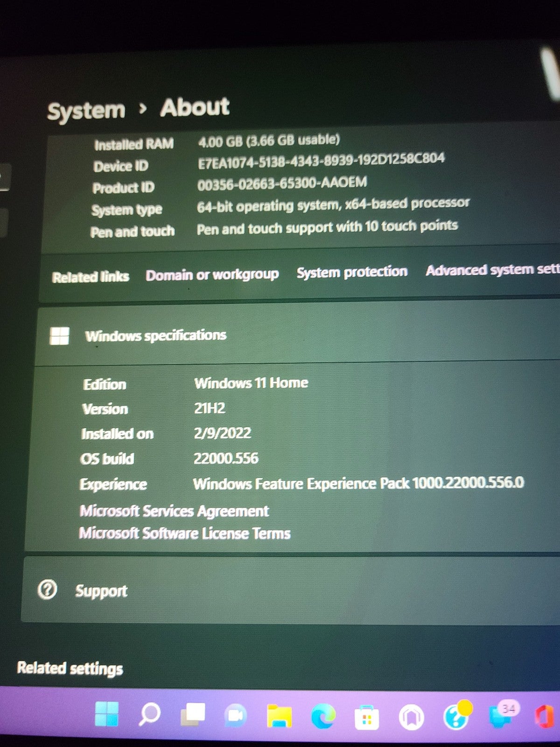This screenshot has width=560, height=747.
Task: Open the white round taskbar app icon
Action: (411, 718)
